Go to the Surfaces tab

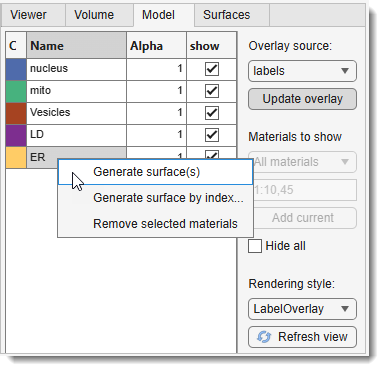(x=231, y=15)
